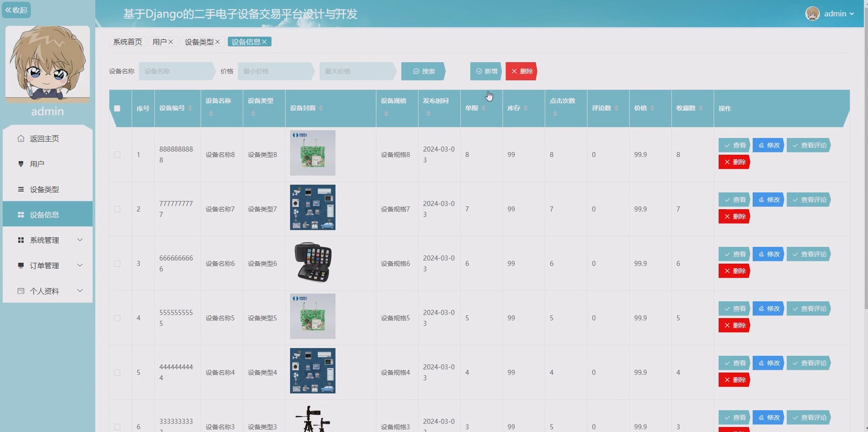
Task: Sort by 设备封面 column arrows
Action: pos(321,108)
